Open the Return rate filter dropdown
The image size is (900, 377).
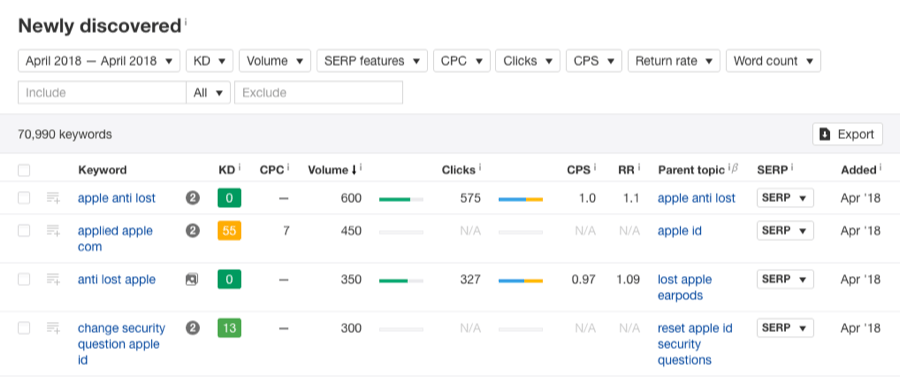pos(674,61)
